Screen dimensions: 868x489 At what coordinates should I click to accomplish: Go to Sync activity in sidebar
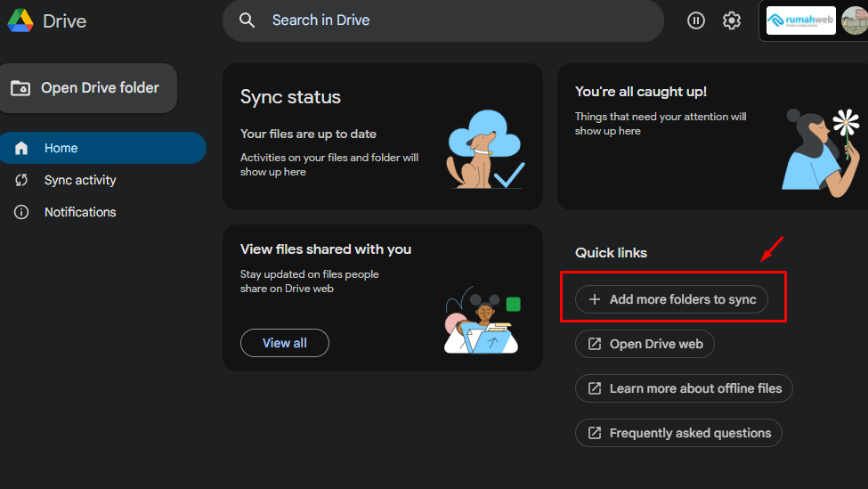[80, 180]
